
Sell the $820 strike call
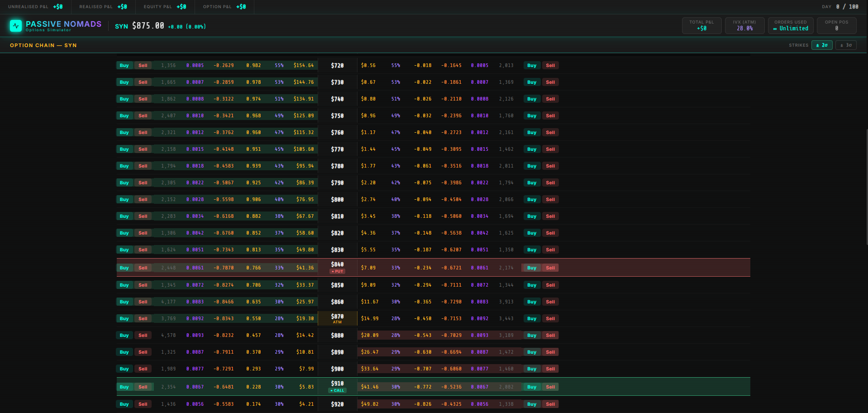143,233
